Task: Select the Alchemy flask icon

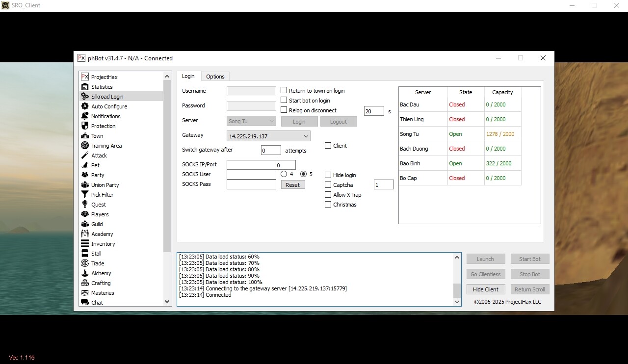Action: [85, 273]
